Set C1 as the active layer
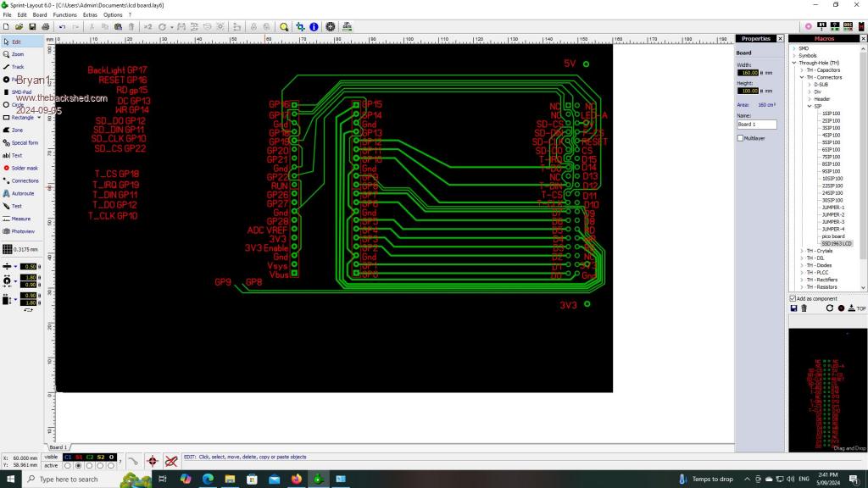This screenshot has height=488, width=868. [68, 465]
